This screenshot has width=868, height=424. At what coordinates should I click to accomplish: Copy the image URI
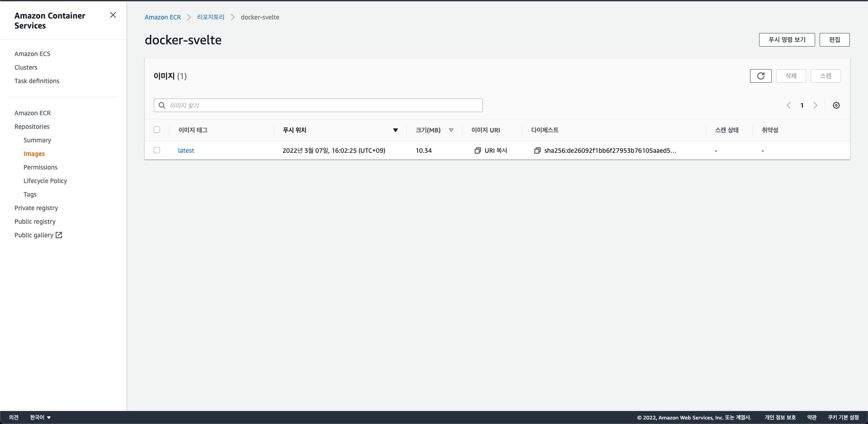point(491,151)
